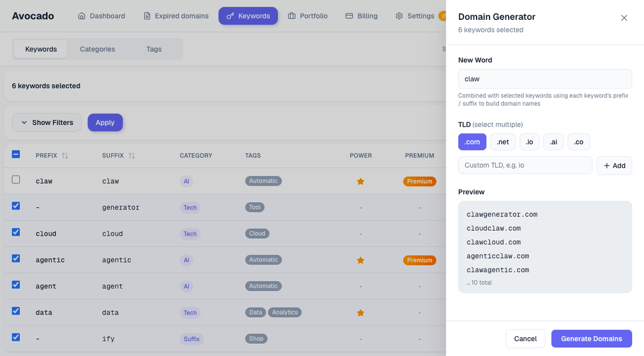Click the power star in data row

coord(361,313)
